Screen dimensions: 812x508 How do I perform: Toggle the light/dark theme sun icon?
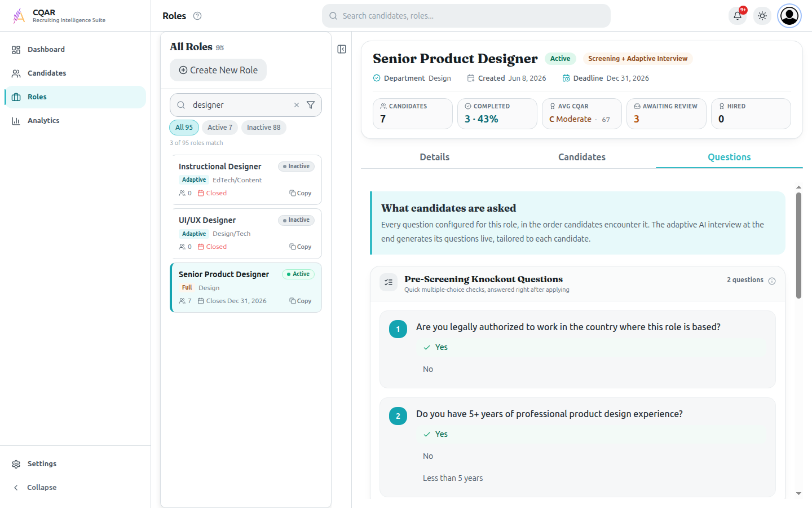click(x=762, y=16)
